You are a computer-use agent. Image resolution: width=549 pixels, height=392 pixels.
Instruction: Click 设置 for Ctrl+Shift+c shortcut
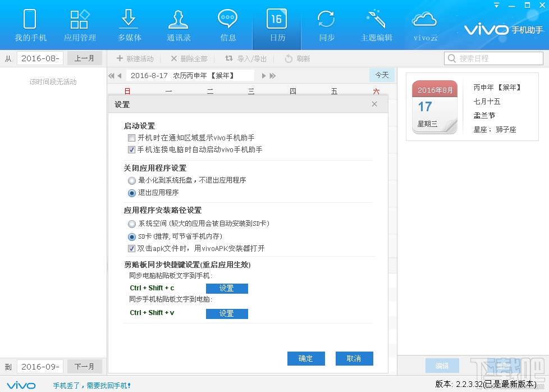click(227, 288)
